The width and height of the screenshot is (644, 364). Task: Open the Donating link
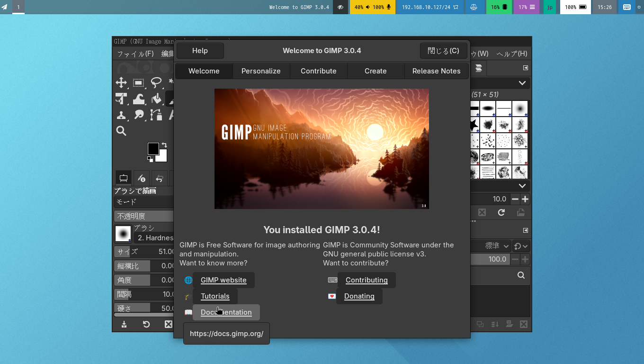click(359, 296)
